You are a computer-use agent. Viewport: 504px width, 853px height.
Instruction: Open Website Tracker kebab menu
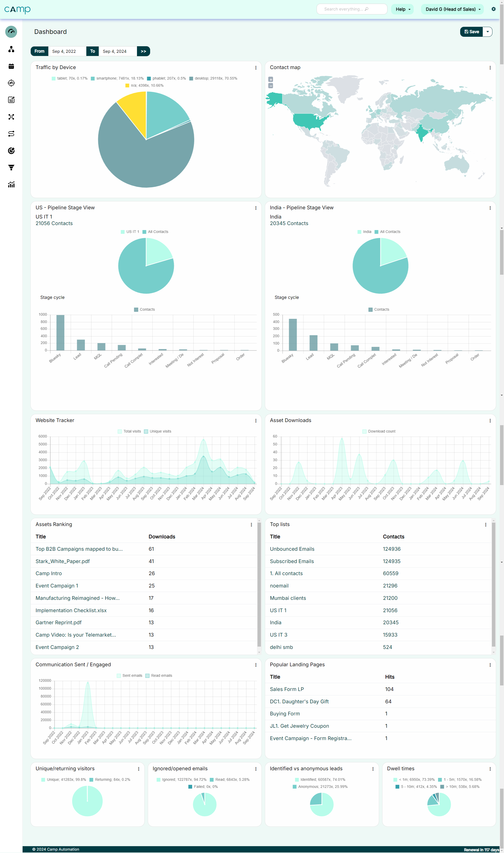256,421
